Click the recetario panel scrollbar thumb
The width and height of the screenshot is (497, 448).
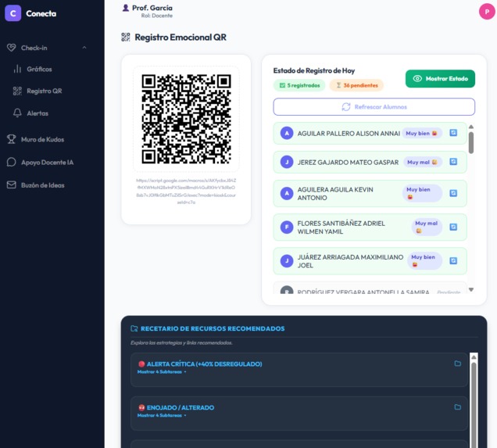(474, 405)
